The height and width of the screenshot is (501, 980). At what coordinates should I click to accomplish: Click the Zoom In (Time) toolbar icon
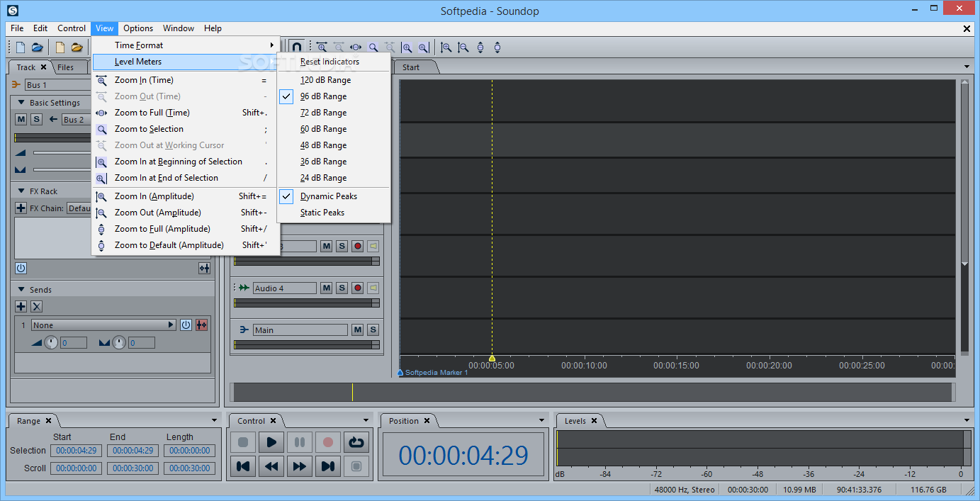click(x=322, y=47)
